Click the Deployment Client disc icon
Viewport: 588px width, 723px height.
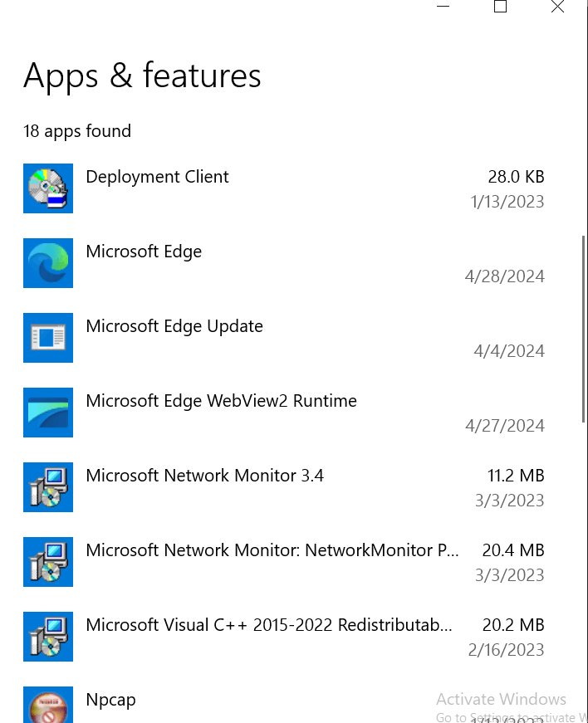pos(48,188)
